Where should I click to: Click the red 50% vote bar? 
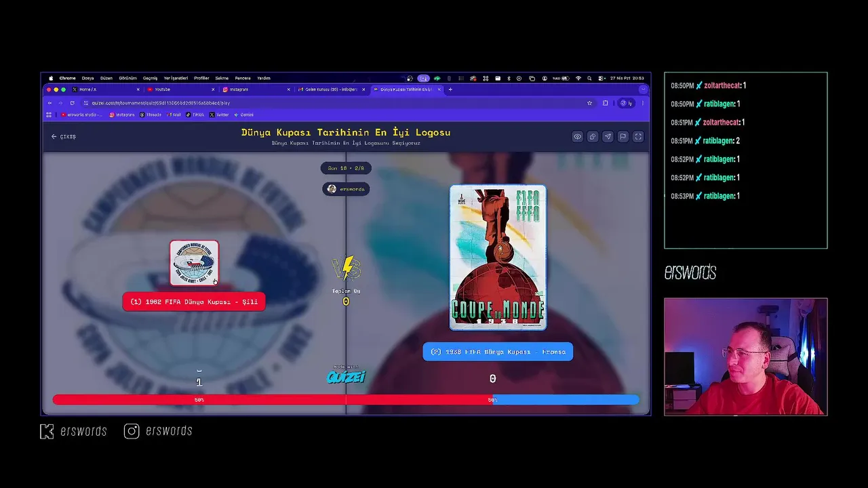(273, 400)
